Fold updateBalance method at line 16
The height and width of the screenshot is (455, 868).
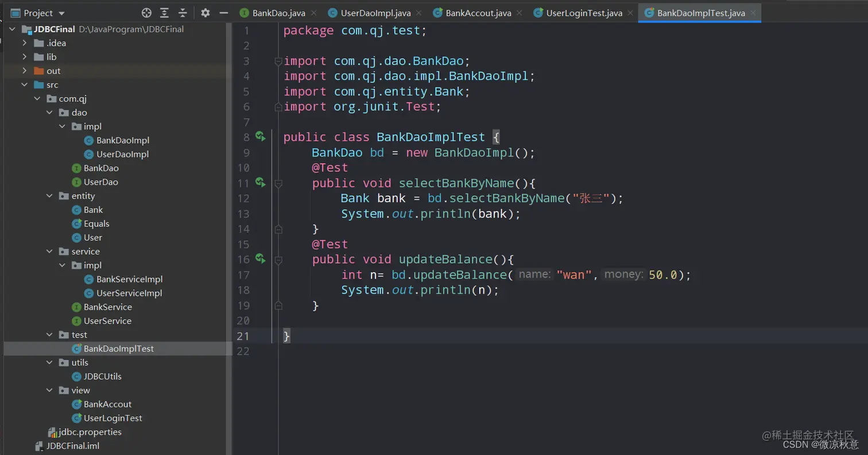pos(278,260)
